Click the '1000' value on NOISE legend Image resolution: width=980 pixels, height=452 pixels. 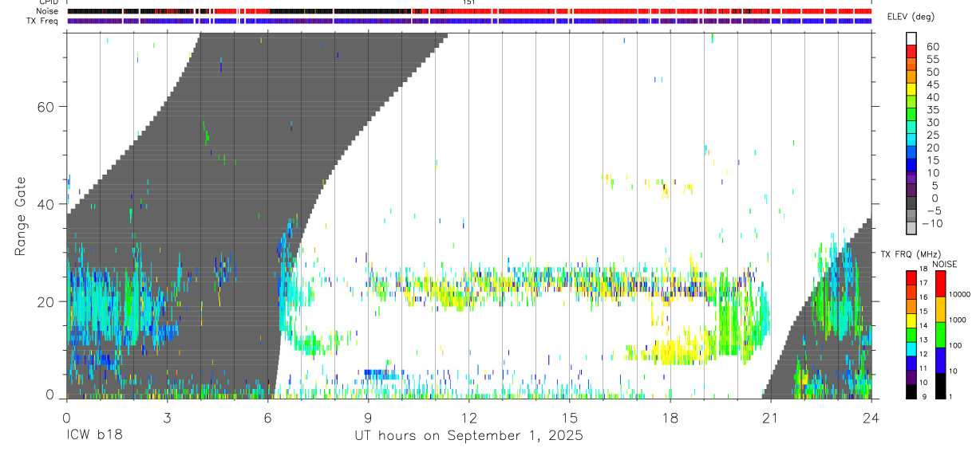[x=957, y=320]
